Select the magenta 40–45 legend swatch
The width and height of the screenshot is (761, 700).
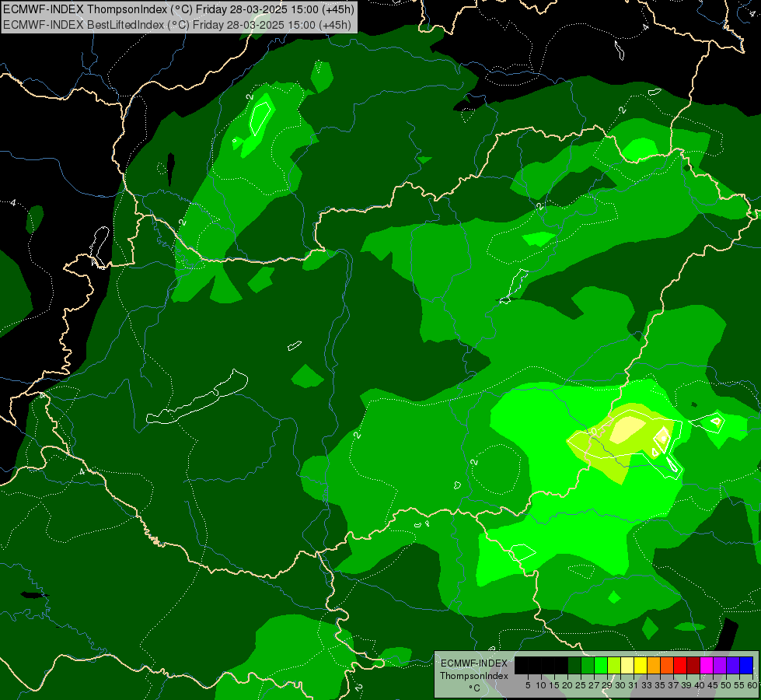[707, 665]
